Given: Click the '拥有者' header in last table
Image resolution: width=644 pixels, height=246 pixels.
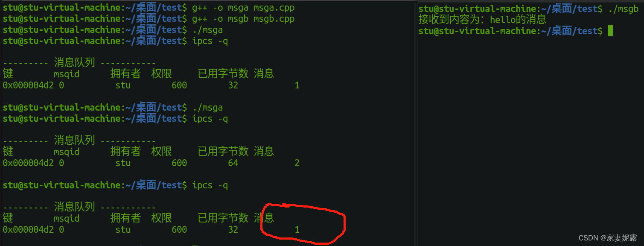Looking at the screenshot, I should coord(125,218).
